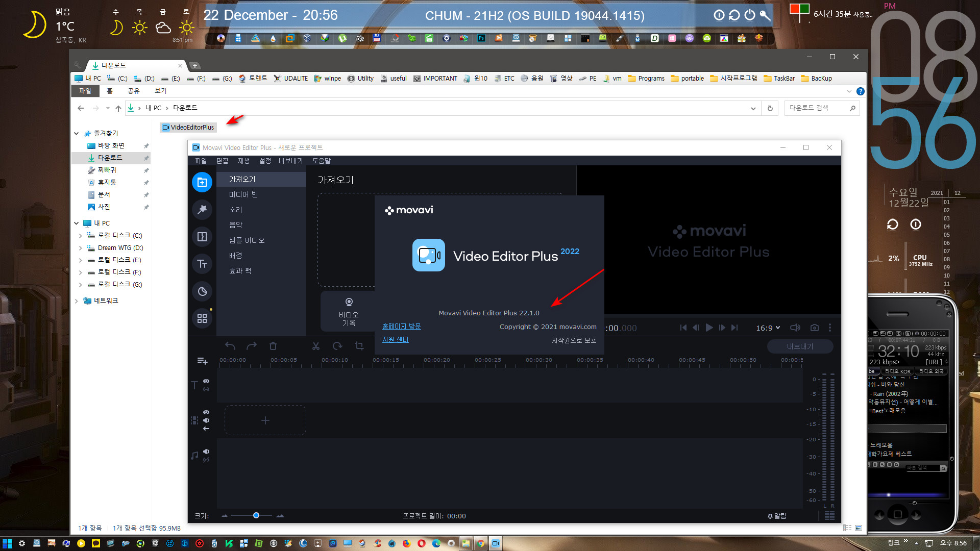Toggle video track visibility eye
The image size is (980, 551).
(x=206, y=412)
